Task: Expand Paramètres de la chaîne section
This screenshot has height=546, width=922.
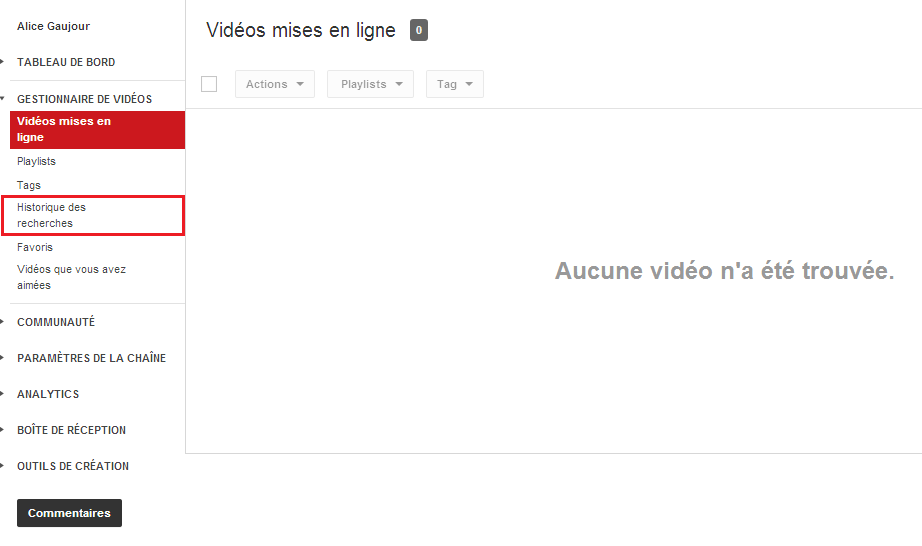Action: point(91,358)
